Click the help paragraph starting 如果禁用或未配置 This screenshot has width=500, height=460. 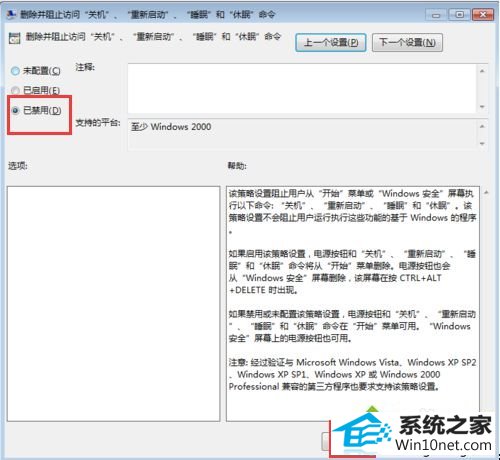[x=352, y=326]
